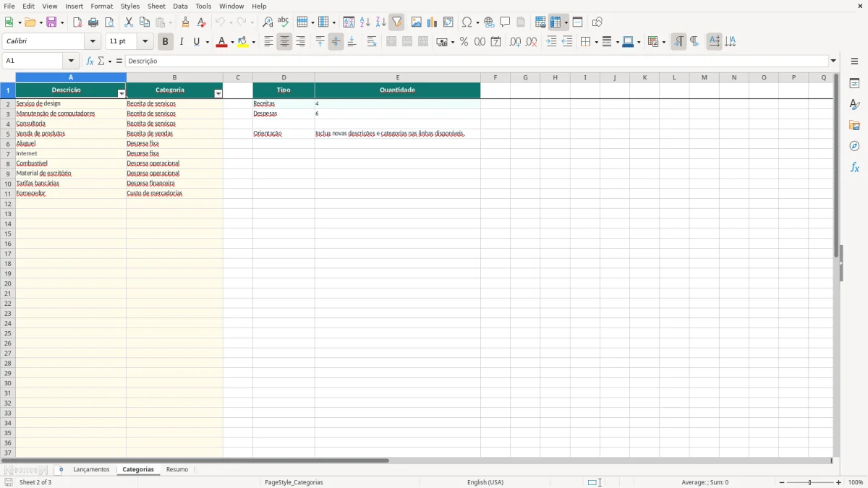Image resolution: width=868 pixels, height=488 pixels.
Task: Select row 5 header
Action: (x=8, y=134)
